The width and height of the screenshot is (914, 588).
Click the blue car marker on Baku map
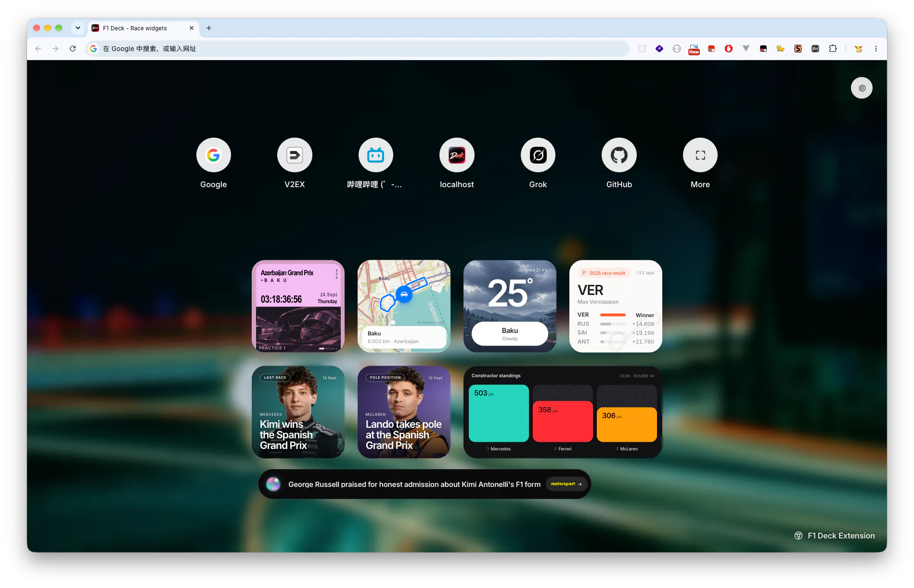tap(404, 294)
